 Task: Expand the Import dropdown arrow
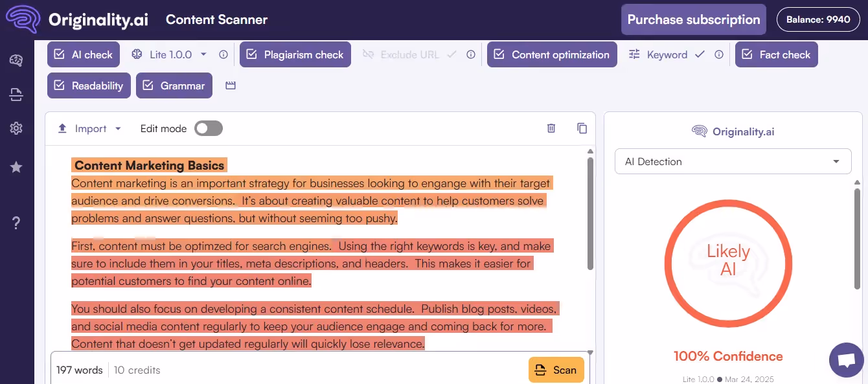(118, 128)
